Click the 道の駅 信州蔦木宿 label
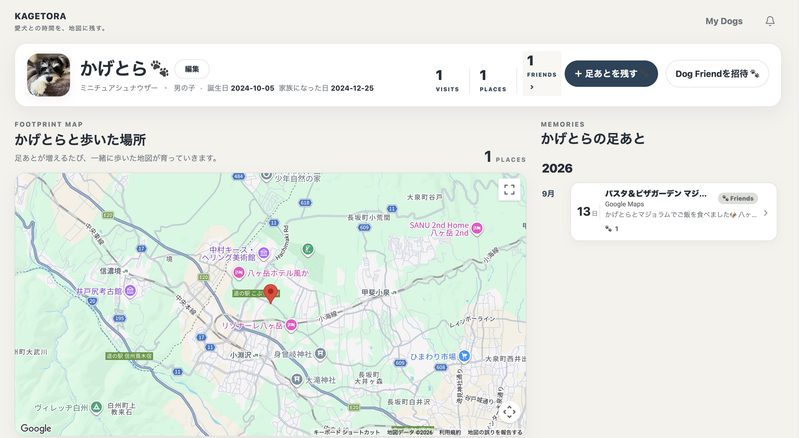This screenshot has height=438, width=799. tap(129, 356)
